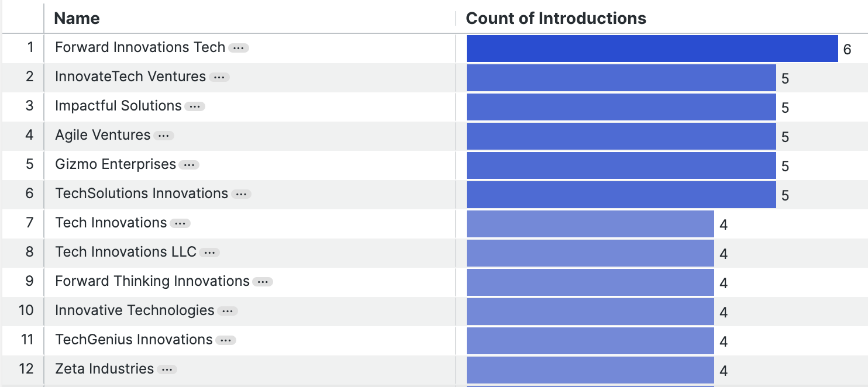Click the Count of Introductions column header
The height and width of the screenshot is (387, 868).
556,18
